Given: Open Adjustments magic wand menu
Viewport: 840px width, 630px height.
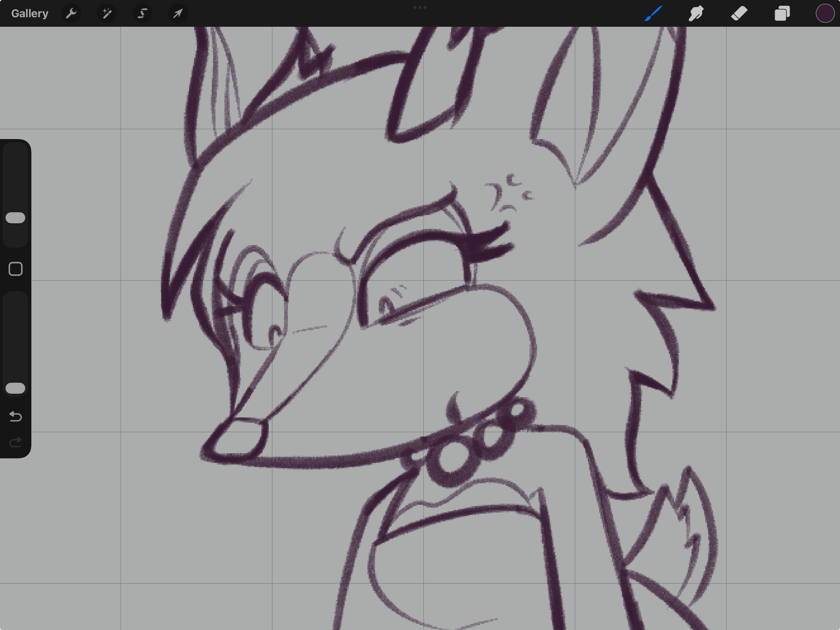Looking at the screenshot, I should click(x=107, y=14).
